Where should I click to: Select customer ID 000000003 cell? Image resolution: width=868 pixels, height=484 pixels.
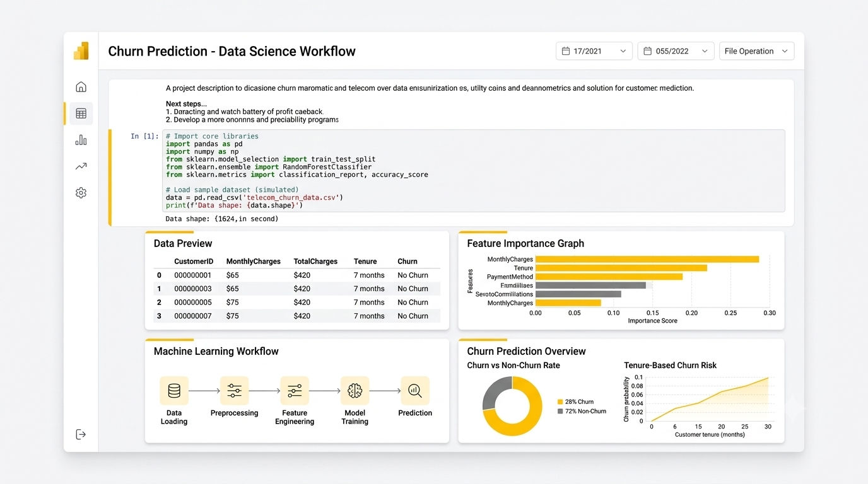tap(193, 289)
